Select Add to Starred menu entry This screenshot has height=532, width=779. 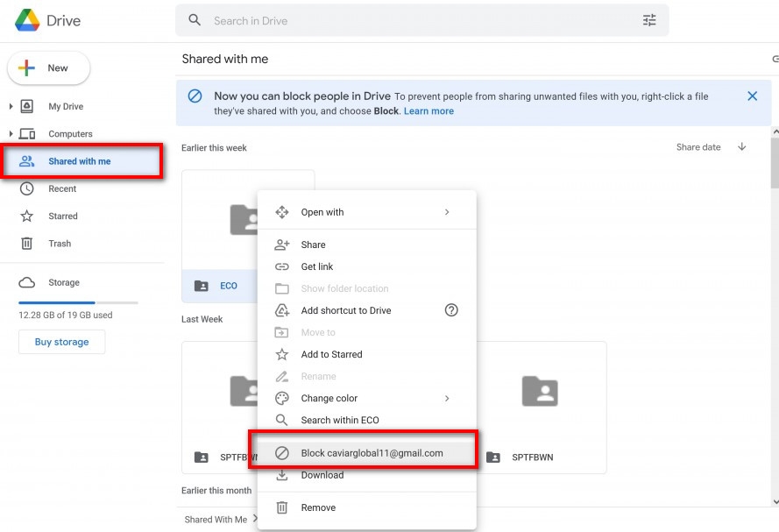point(366,354)
